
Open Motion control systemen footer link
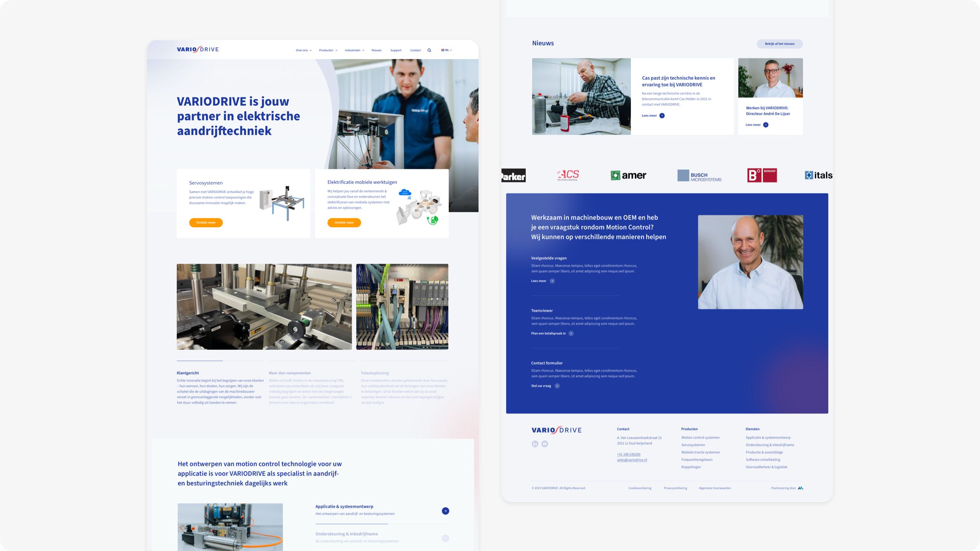(x=700, y=437)
